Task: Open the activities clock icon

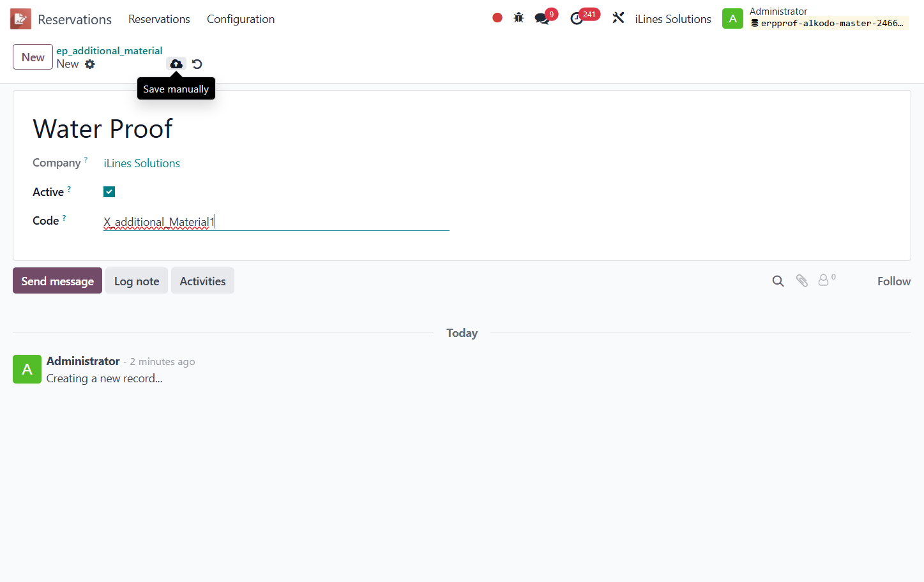Action: [577, 19]
